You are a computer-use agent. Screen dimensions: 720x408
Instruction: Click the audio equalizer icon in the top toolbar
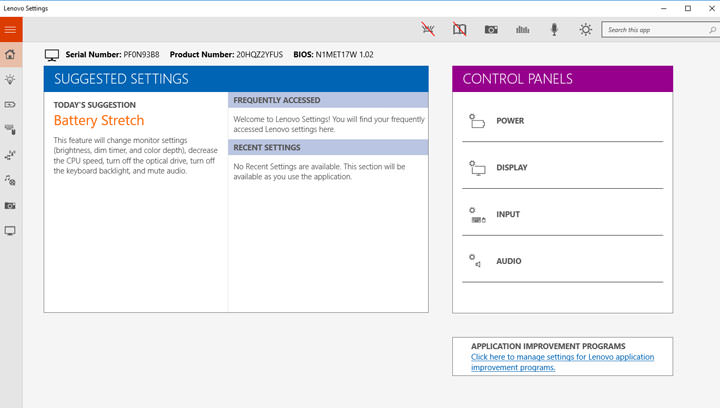click(x=522, y=30)
